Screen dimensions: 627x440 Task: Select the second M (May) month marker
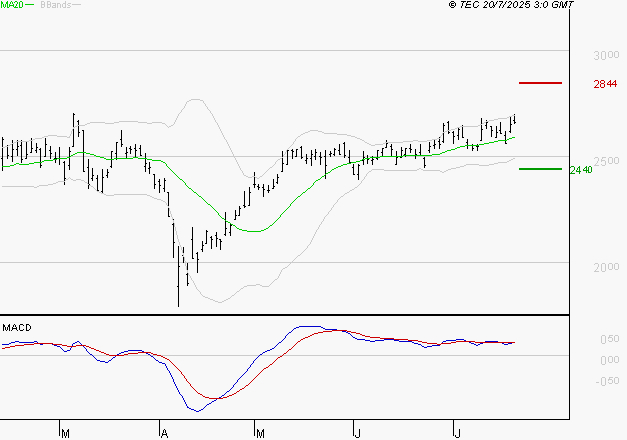(x=260, y=433)
